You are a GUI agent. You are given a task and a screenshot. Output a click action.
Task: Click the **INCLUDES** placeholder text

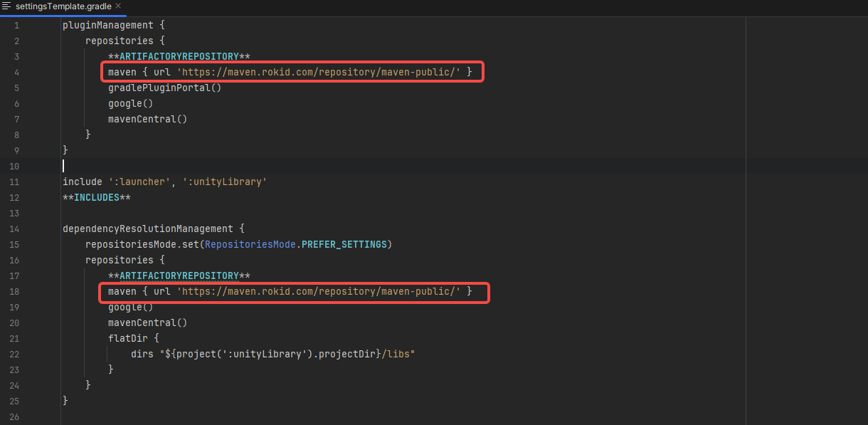tap(96, 197)
